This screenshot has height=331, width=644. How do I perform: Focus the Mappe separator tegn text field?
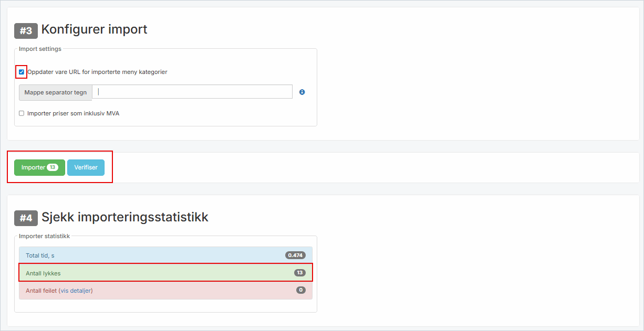point(192,92)
